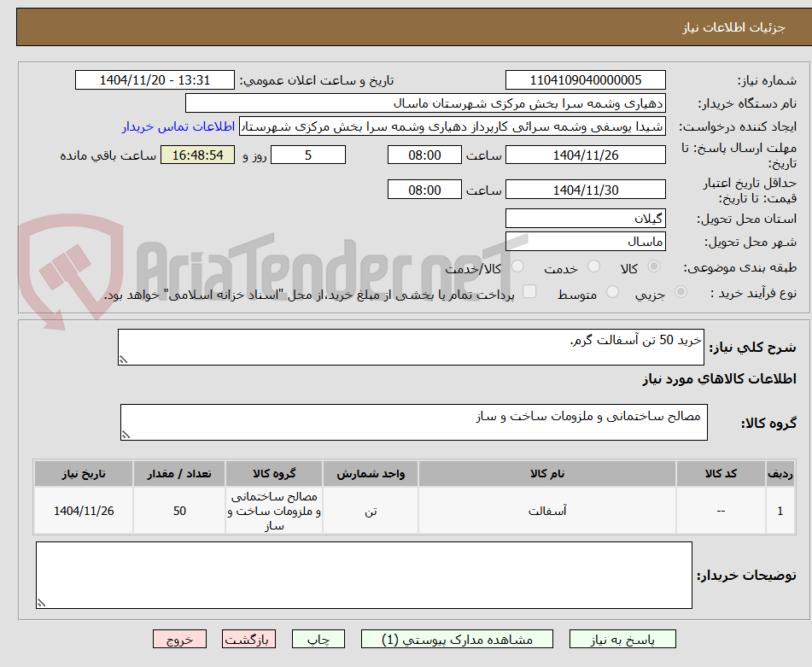
Task: Click the تاریخ نیاز column header
Action: (84, 473)
